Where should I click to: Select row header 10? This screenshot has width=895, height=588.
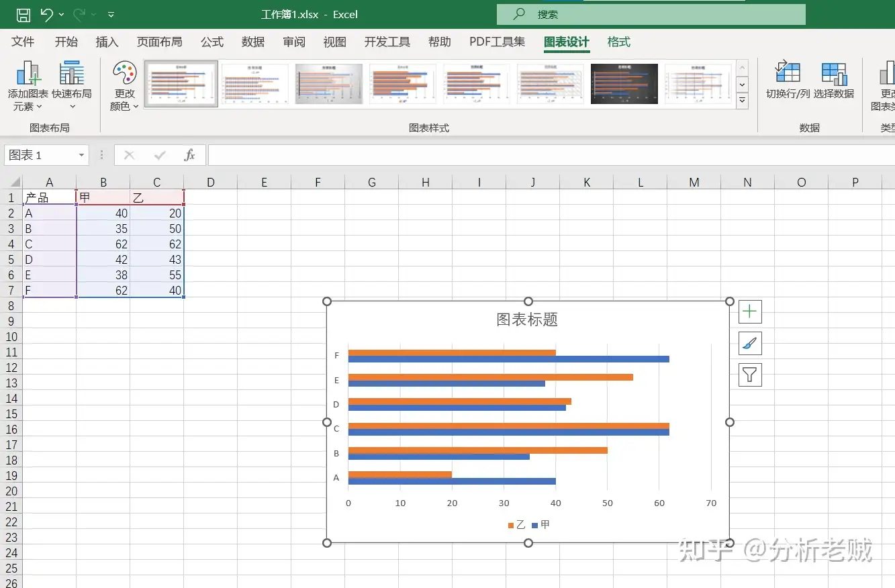pyautogui.click(x=11, y=336)
